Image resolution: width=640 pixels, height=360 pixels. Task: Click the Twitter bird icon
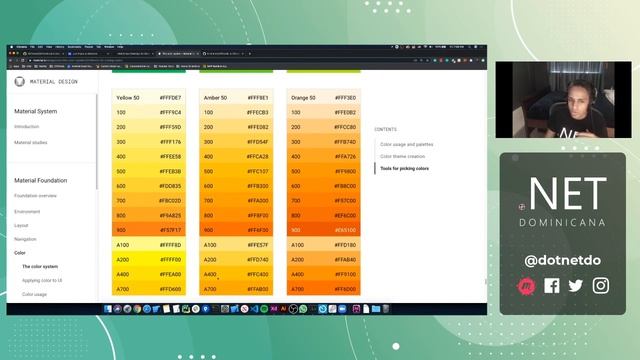point(576,286)
